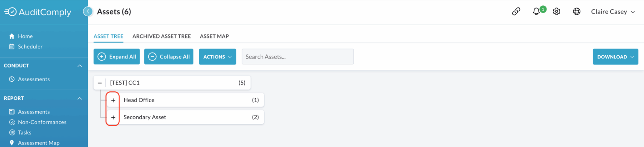
Task: Open Assessment Map pin item
Action: [34, 143]
